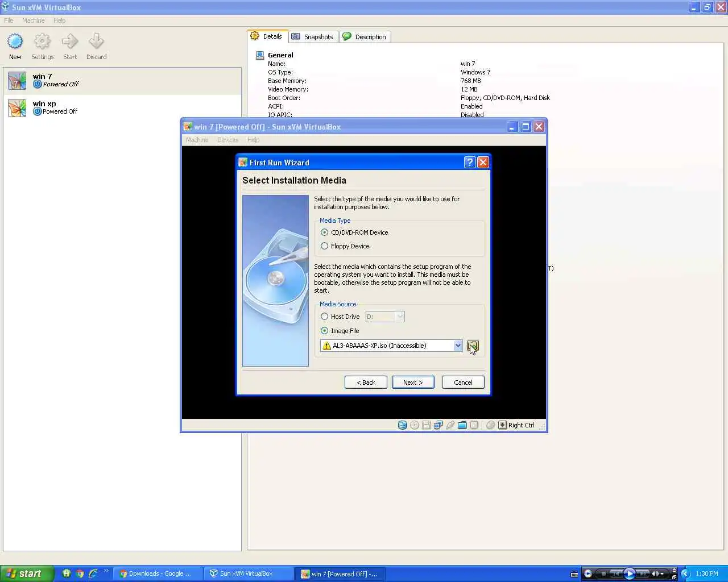Click the wizard Help question mark icon
This screenshot has height=582, width=728.
coord(469,163)
